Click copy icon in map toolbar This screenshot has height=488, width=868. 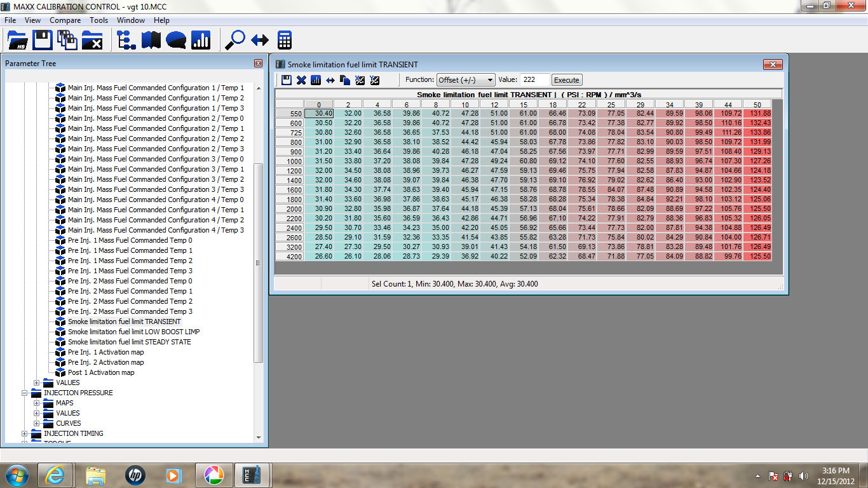pos(345,80)
